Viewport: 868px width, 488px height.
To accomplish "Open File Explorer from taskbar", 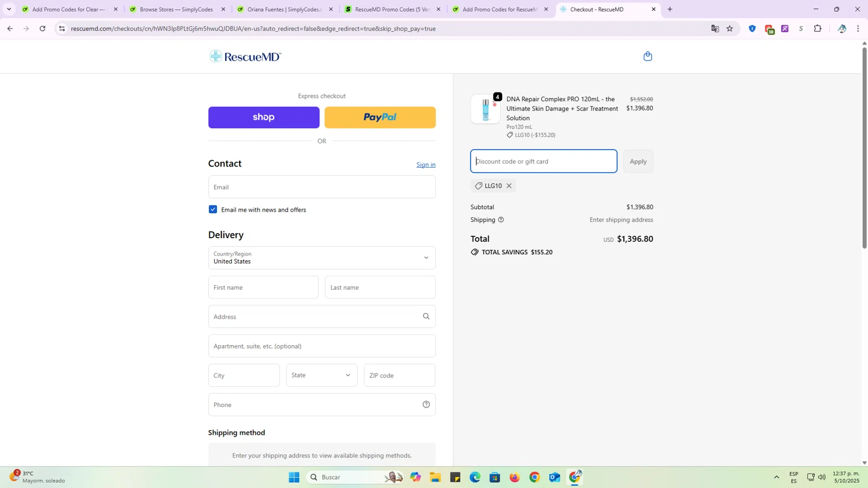I will point(435,477).
